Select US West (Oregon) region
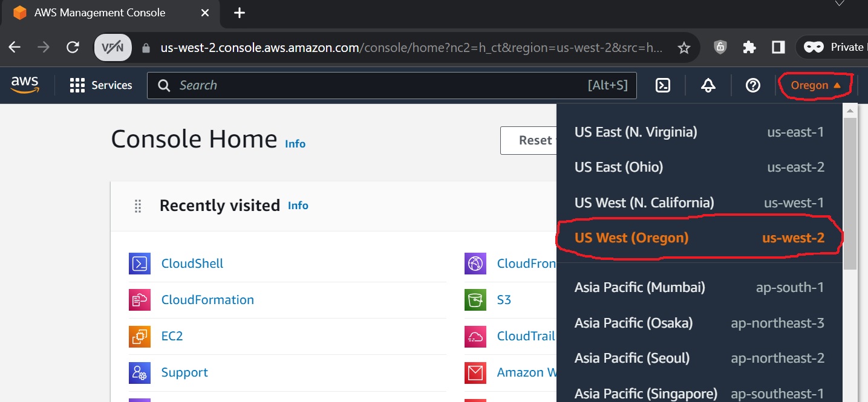 point(699,238)
